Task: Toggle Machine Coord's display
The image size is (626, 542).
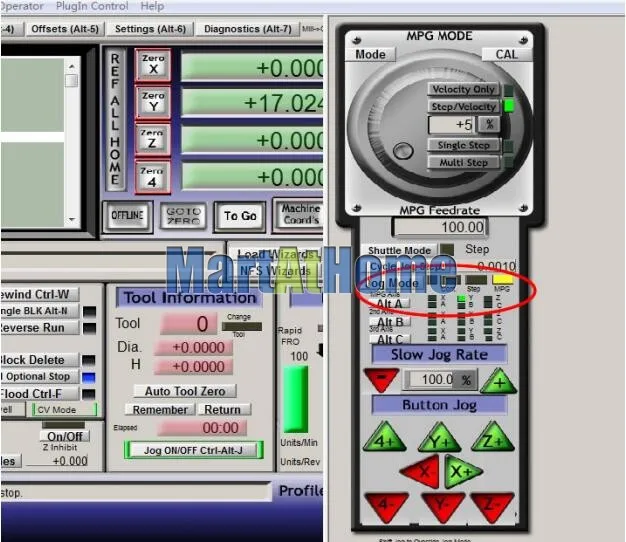Action: [x=299, y=214]
